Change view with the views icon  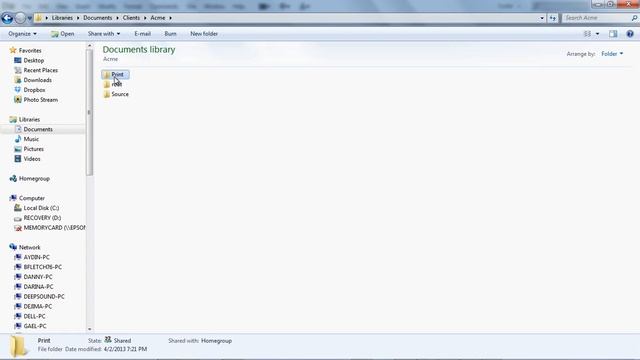point(587,34)
